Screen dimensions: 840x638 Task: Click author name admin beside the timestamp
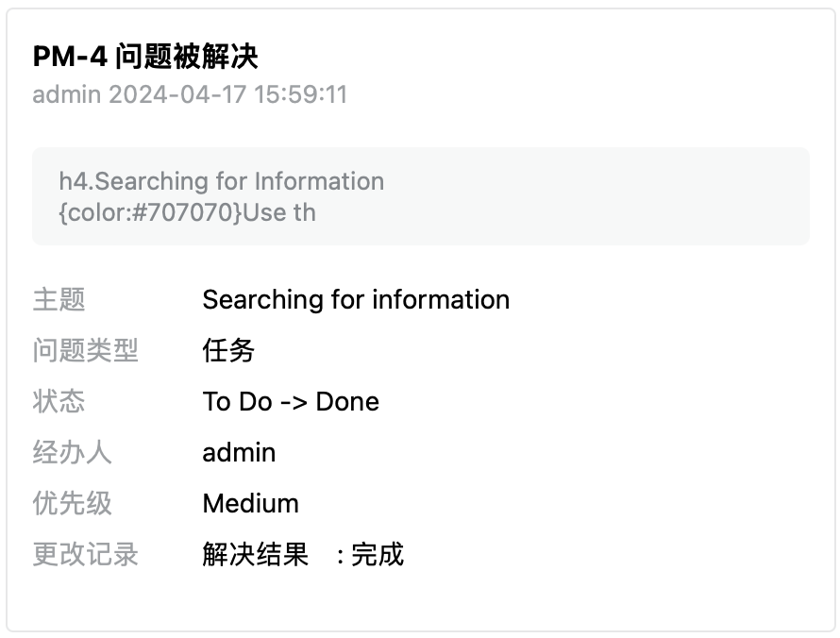click(x=66, y=94)
